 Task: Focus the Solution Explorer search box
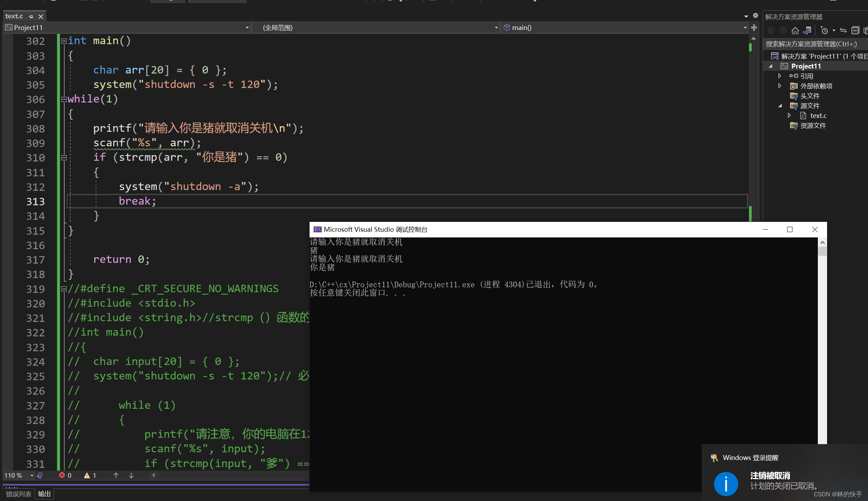pyautogui.click(x=815, y=44)
